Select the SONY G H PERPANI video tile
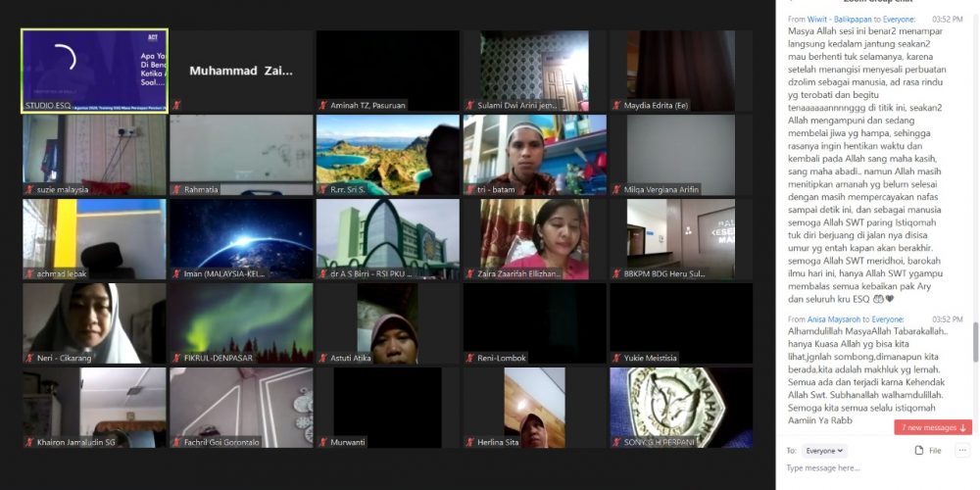This screenshot has width=980, height=490. pos(682,408)
